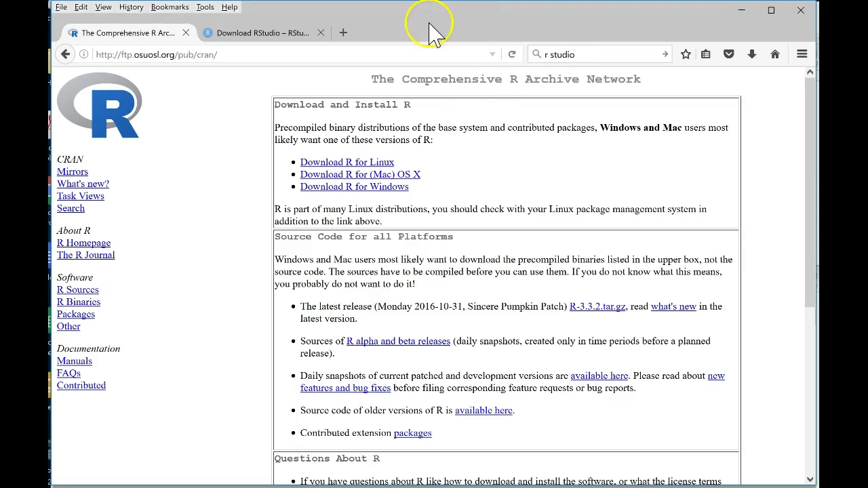Open the Packages sidebar link
Screen dimensions: 868x488
pyautogui.click(x=76, y=314)
